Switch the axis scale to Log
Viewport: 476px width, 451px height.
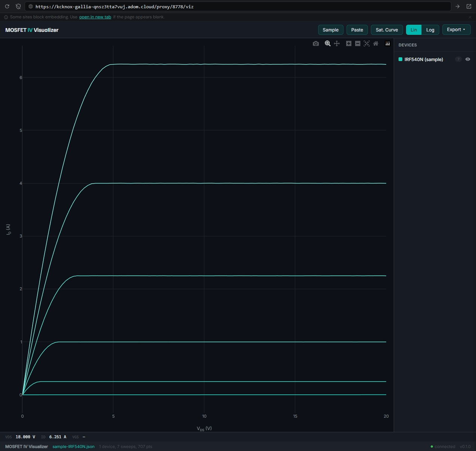click(430, 30)
